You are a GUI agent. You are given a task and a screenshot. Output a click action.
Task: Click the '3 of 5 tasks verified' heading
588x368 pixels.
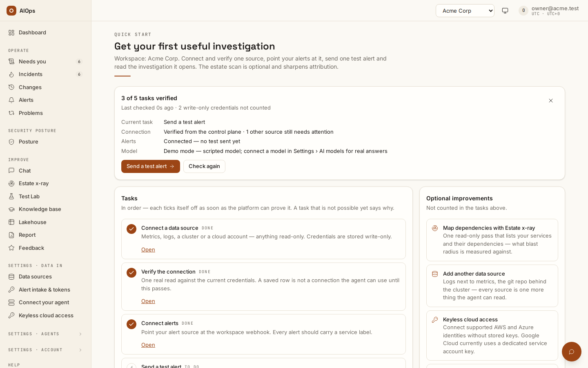pyautogui.click(x=149, y=98)
